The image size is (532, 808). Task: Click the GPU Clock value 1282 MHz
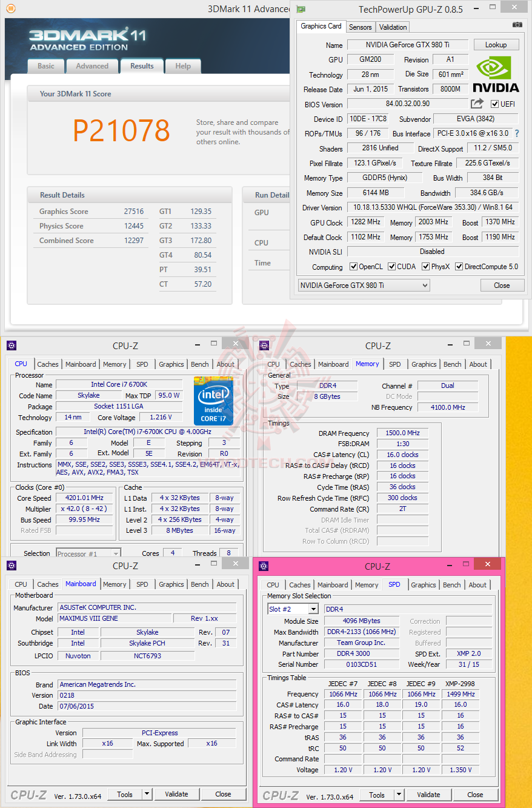[365, 222]
